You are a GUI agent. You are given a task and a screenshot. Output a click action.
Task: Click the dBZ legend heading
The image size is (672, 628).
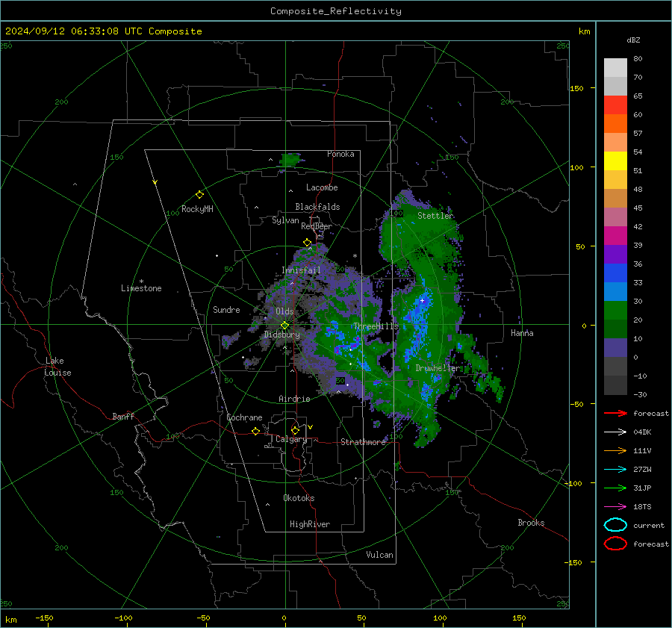click(633, 40)
